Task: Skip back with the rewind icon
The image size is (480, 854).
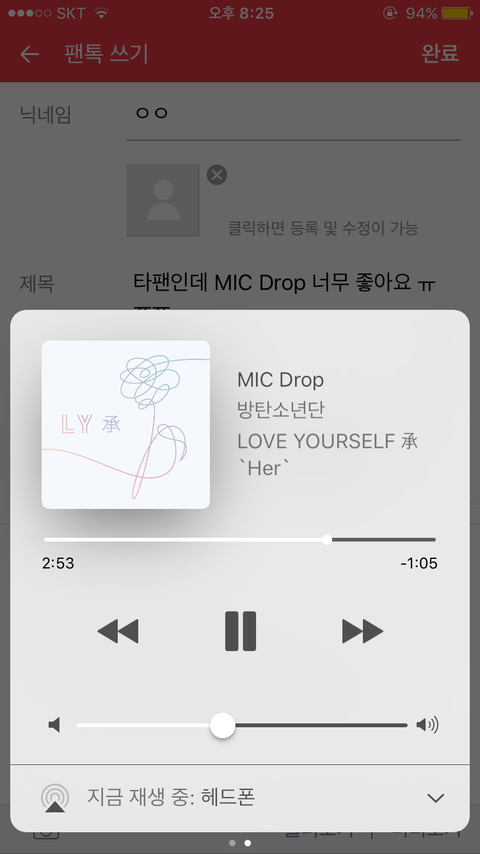Action: 118,632
